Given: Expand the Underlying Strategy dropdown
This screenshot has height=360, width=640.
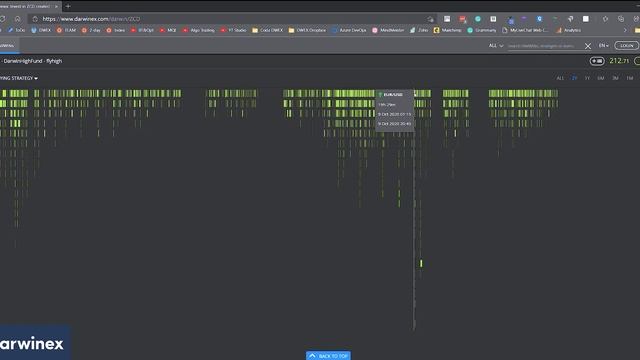Looking at the screenshot, I should (19, 78).
